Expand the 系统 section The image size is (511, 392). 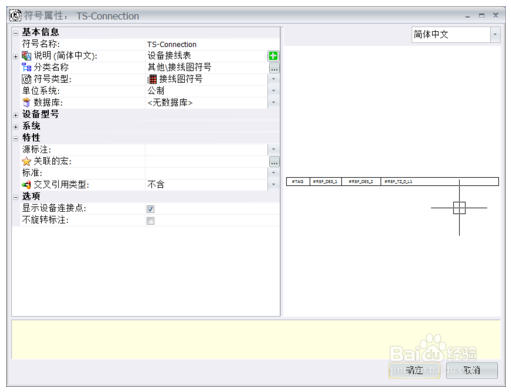pos(16,127)
